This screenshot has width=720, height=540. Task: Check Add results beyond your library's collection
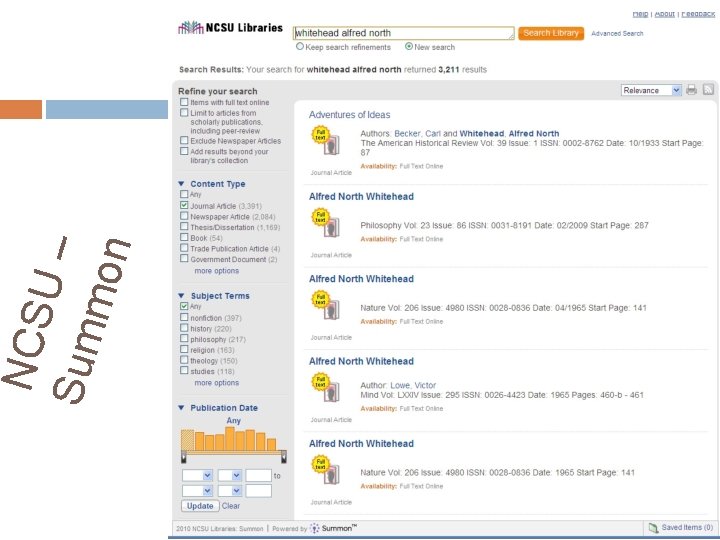click(184, 151)
